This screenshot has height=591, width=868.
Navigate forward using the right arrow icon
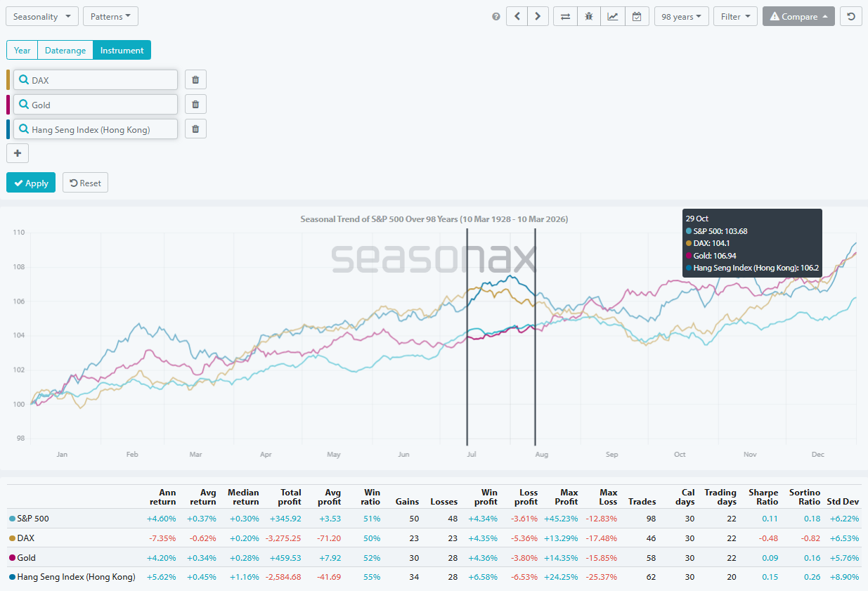(x=538, y=16)
